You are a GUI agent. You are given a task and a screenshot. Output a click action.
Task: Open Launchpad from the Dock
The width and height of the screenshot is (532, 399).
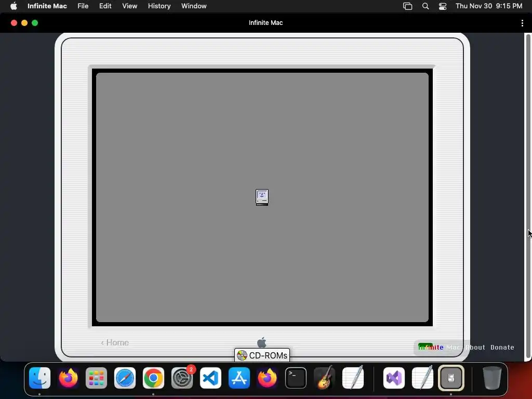96,378
